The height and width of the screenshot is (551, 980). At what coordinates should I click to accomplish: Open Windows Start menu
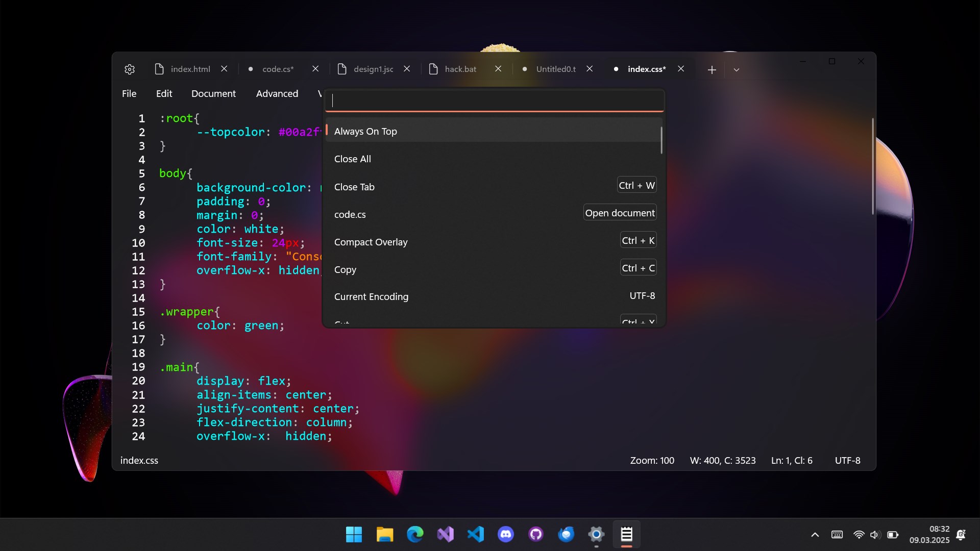pos(354,534)
